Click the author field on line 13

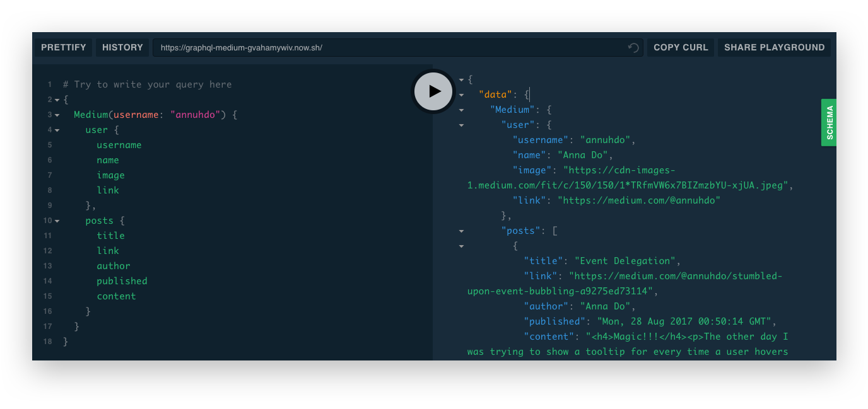tap(114, 266)
